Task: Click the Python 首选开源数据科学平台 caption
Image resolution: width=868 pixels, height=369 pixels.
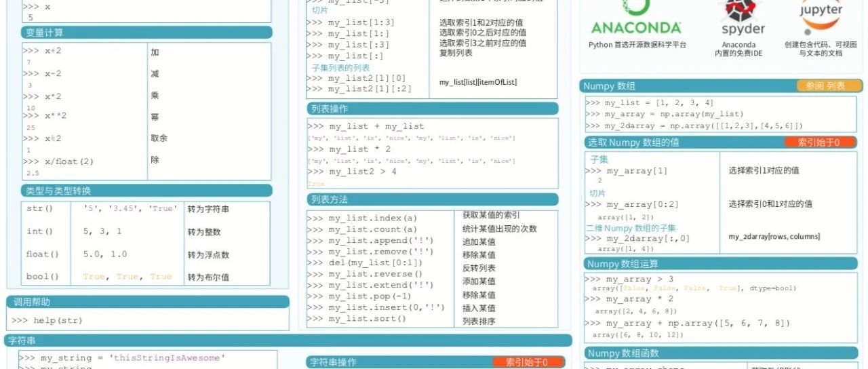Action: tap(637, 45)
